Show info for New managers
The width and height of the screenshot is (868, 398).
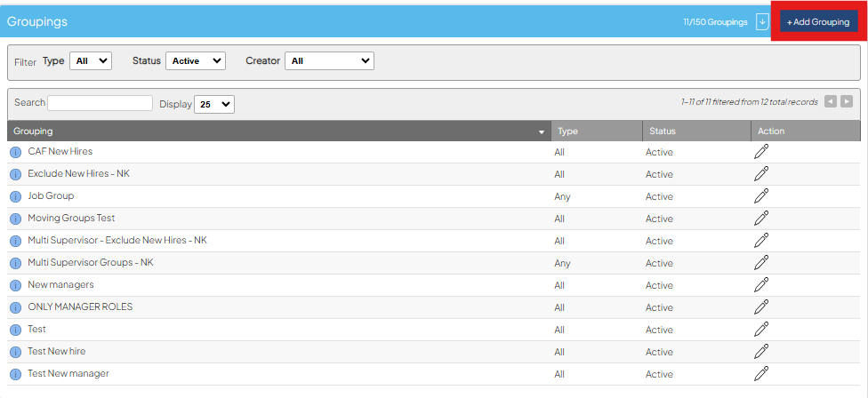pos(15,285)
